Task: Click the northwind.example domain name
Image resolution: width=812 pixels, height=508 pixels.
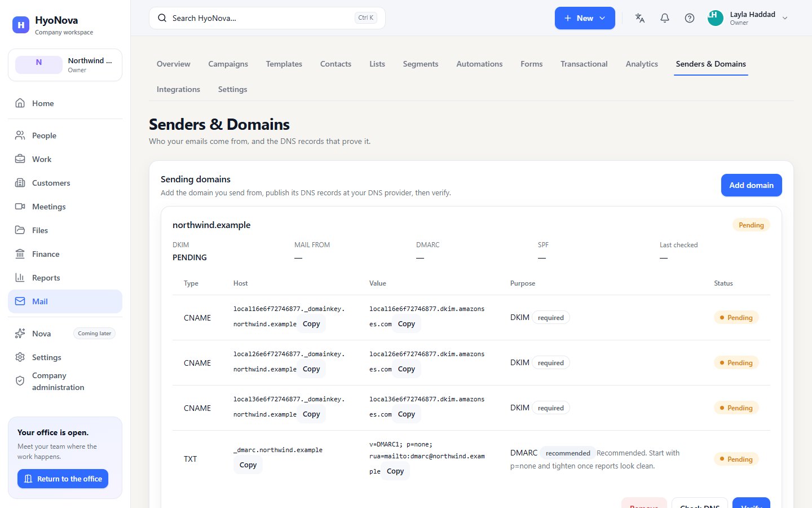Action: tap(211, 225)
